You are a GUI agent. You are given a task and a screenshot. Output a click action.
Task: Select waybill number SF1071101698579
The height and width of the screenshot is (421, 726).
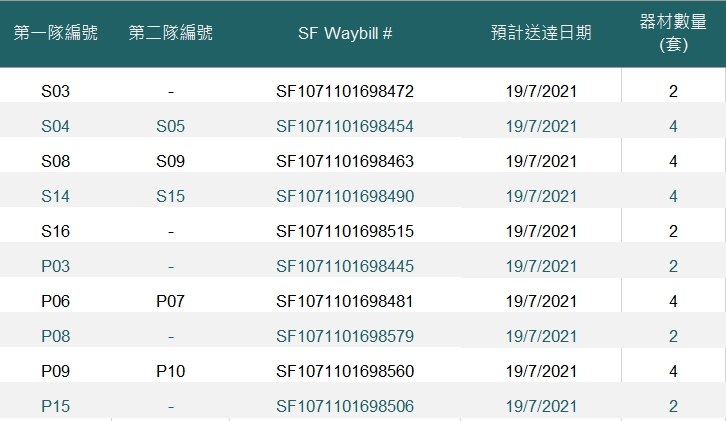click(345, 336)
